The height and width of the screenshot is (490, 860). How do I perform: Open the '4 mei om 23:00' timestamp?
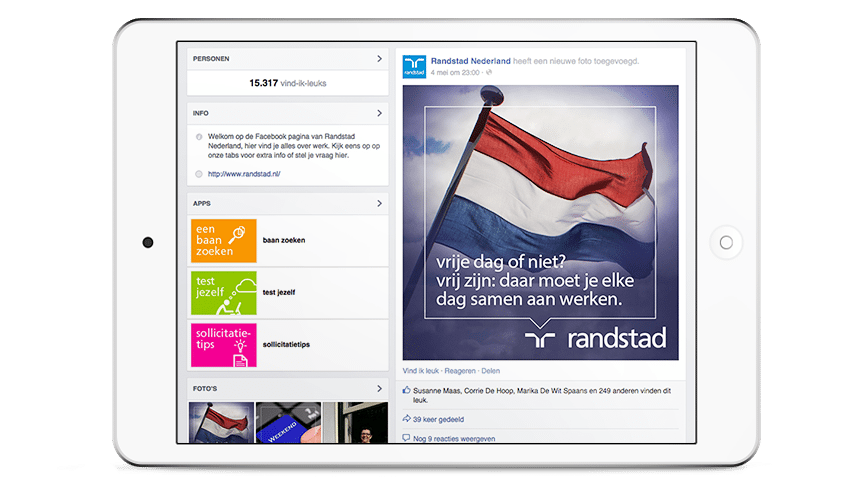455,72
